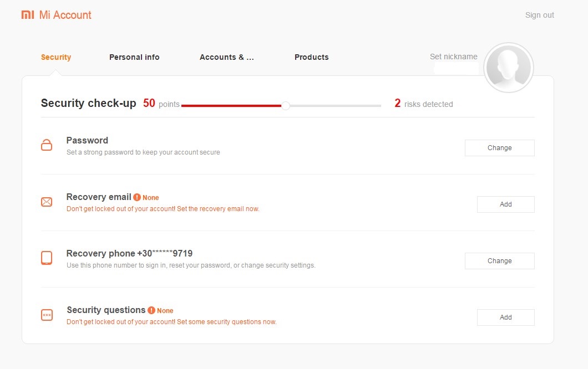Image resolution: width=588 pixels, height=369 pixels.
Task: Click the Security questions icon
Action: click(47, 315)
